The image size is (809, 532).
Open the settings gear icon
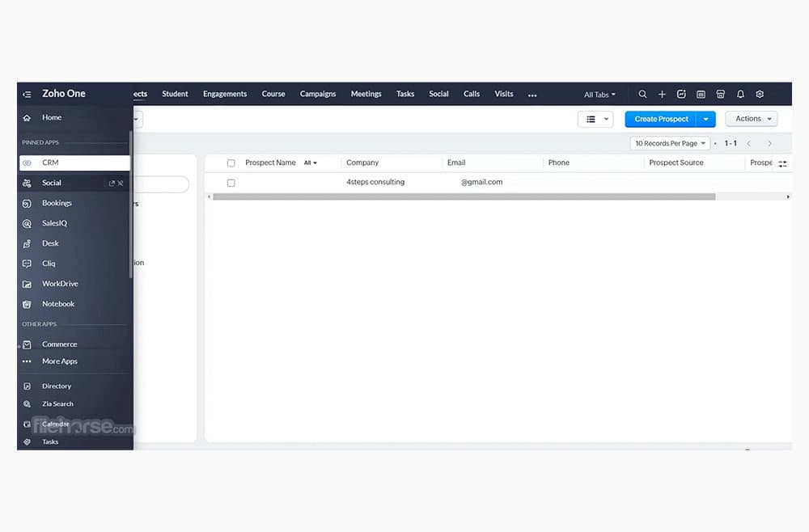click(x=760, y=95)
